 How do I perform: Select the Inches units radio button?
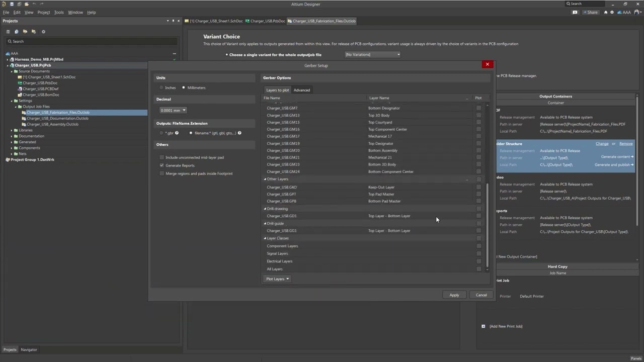click(x=162, y=87)
